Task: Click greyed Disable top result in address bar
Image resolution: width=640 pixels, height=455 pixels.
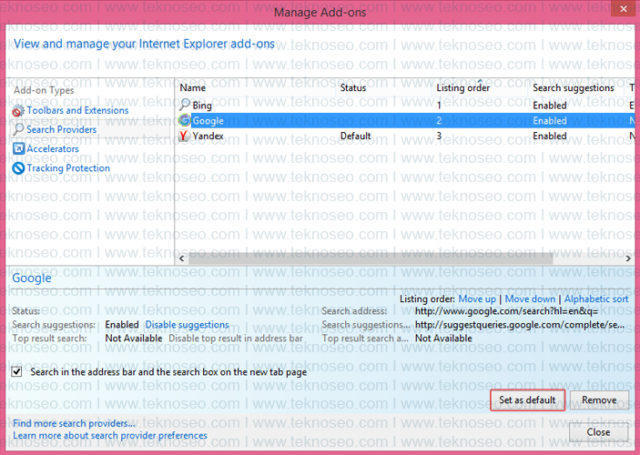Action: (x=236, y=338)
